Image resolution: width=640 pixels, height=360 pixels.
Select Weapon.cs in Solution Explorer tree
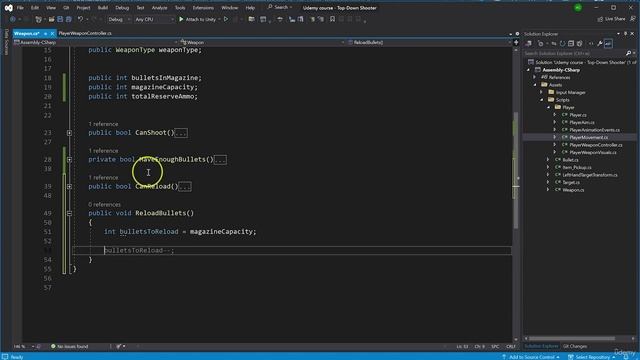pos(573,190)
